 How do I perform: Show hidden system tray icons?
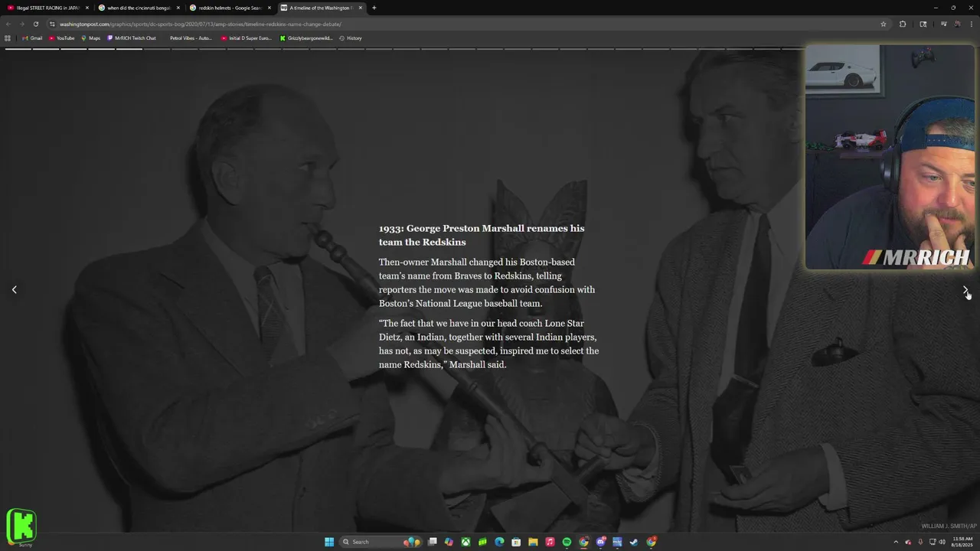coord(896,542)
